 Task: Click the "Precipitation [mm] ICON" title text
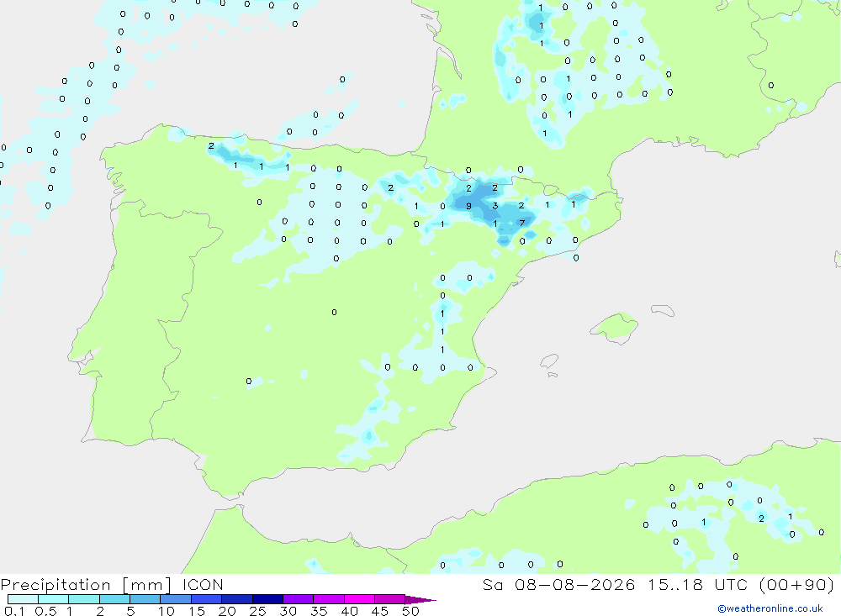click(x=112, y=584)
